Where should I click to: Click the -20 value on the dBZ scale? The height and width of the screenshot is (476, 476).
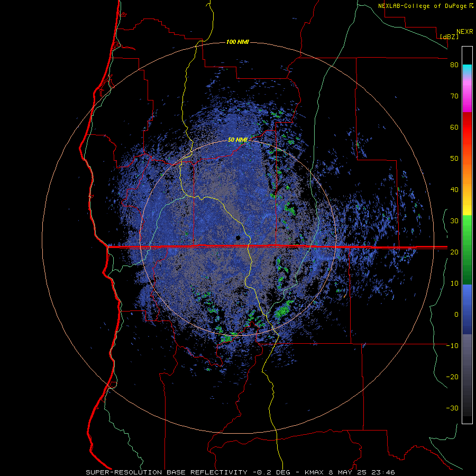452,377
